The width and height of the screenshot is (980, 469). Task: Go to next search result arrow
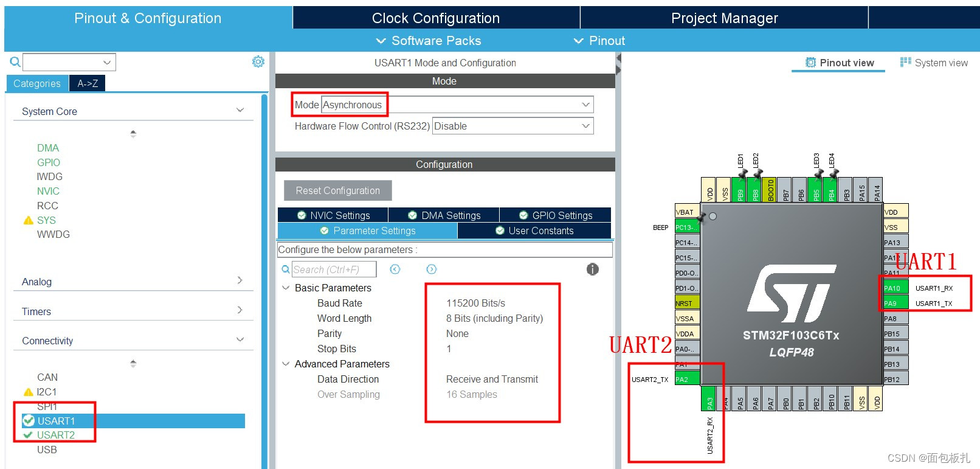click(432, 269)
